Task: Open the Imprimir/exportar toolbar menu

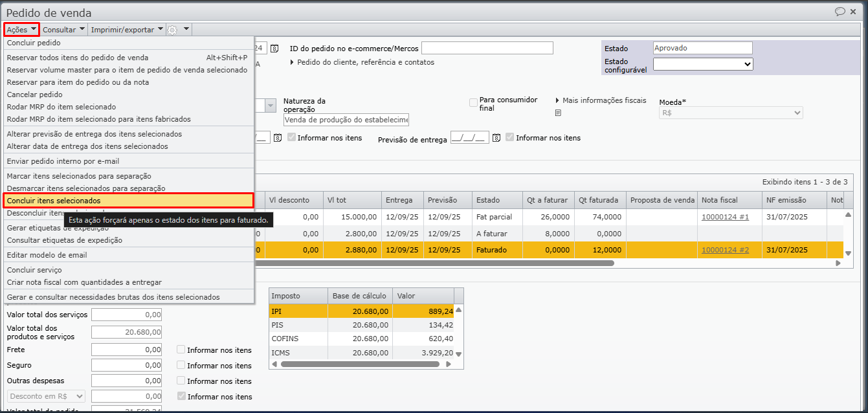Action: [127, 30]
